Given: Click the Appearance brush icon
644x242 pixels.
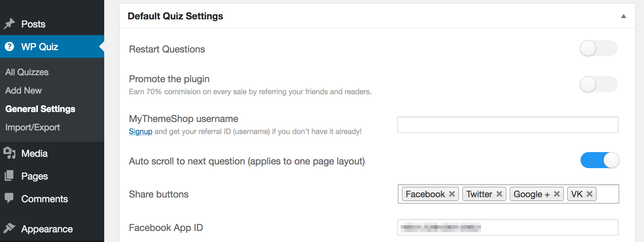Looking at the screenshot, I should [9, 228].
